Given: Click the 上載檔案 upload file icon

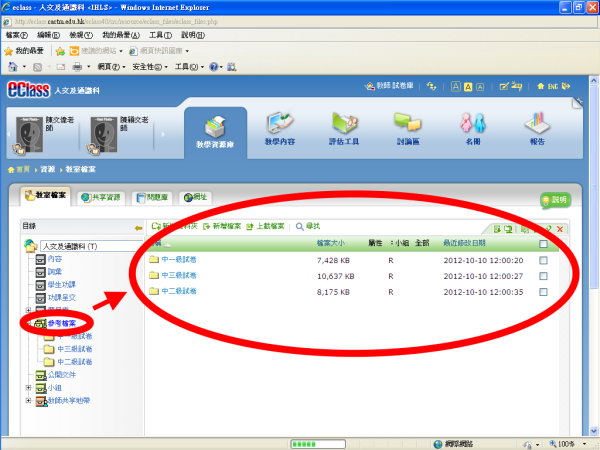Looking at the screenshot, I should (250, 227).
